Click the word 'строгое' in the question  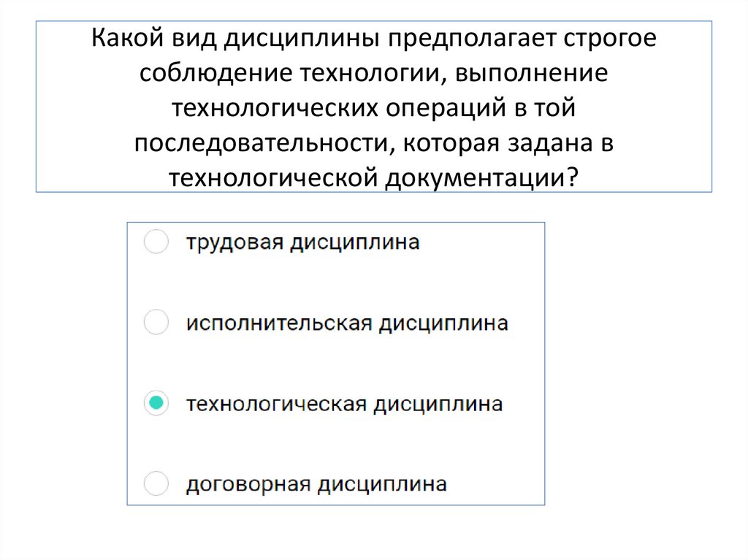[x=609, y=39]
